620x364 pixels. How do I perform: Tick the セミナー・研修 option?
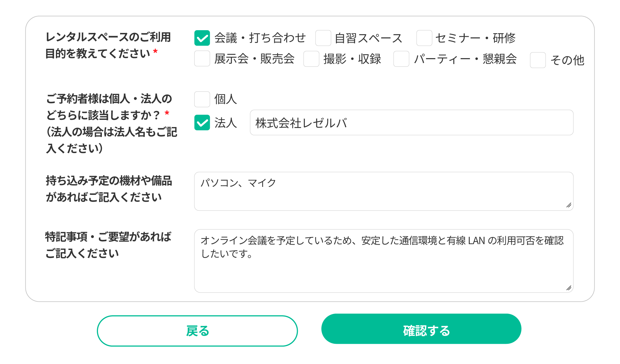point(424,38)
